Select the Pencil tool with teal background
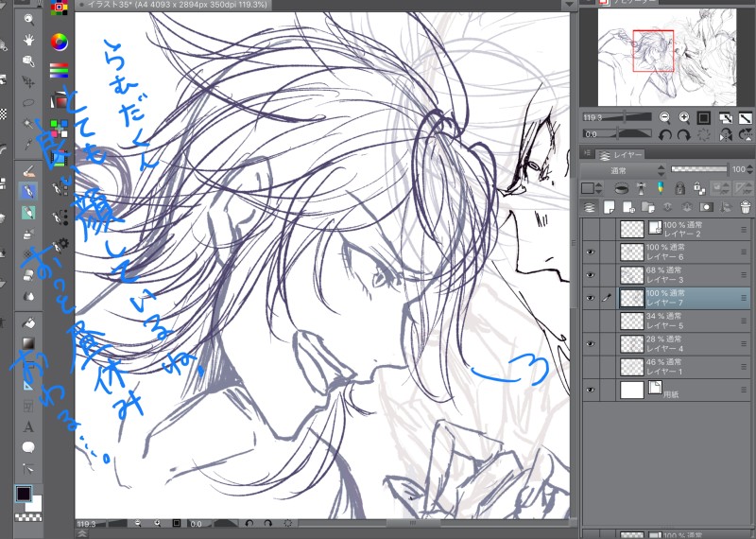 coord(29,213)
